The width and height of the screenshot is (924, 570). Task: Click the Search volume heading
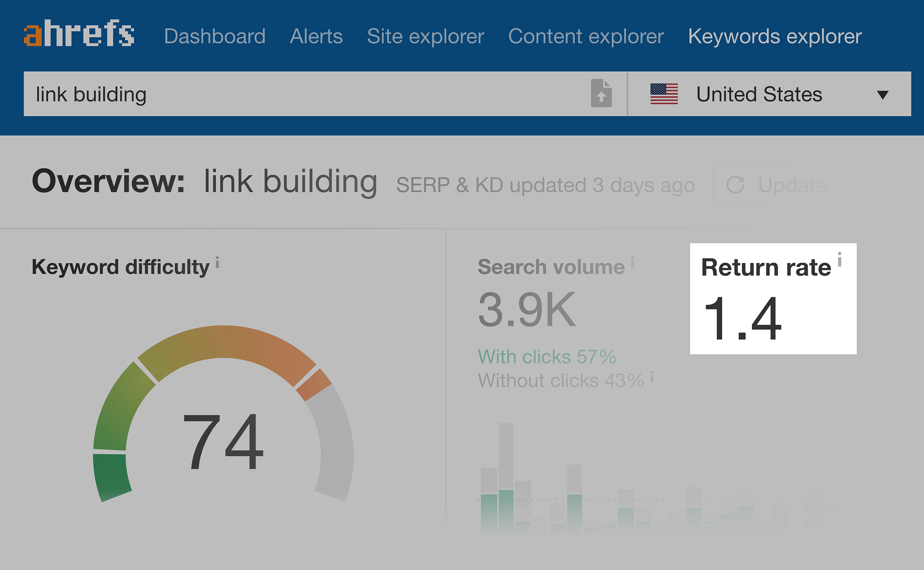[x=551, y=267]
